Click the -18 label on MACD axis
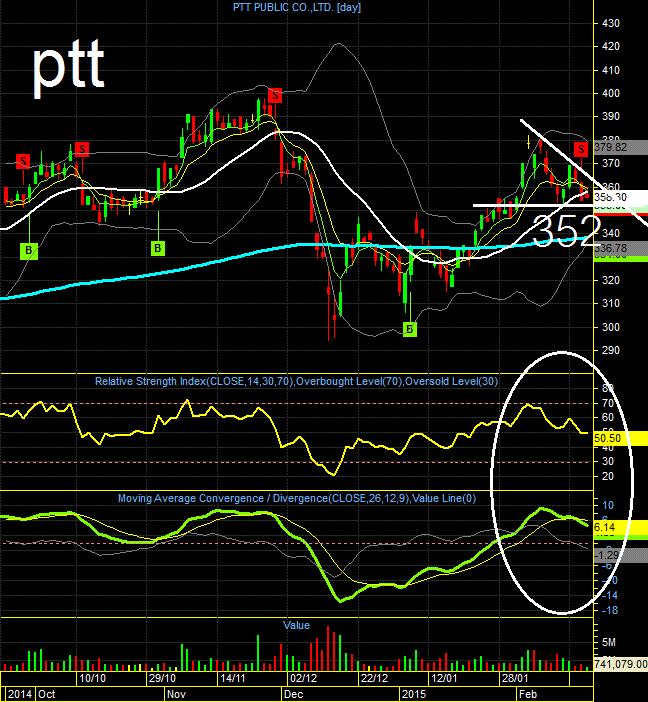 [609, 610]
